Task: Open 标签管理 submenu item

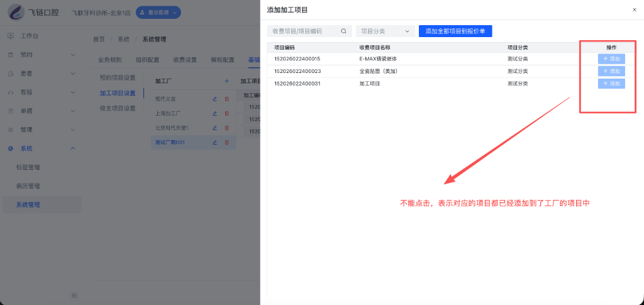Action: 28,167
